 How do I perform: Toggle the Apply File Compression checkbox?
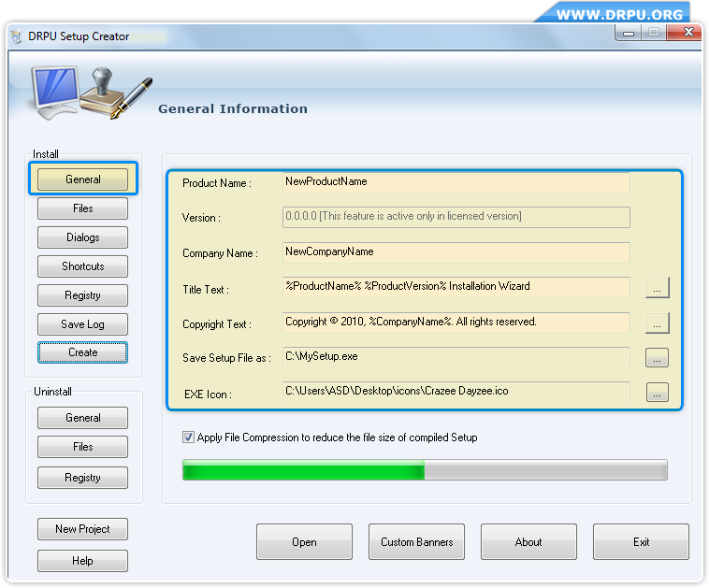point(188,437)
